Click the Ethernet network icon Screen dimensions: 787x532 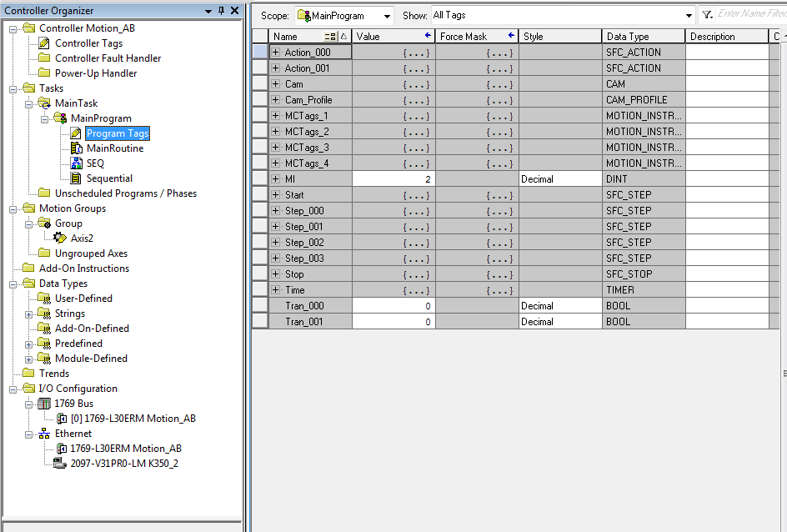45,433
